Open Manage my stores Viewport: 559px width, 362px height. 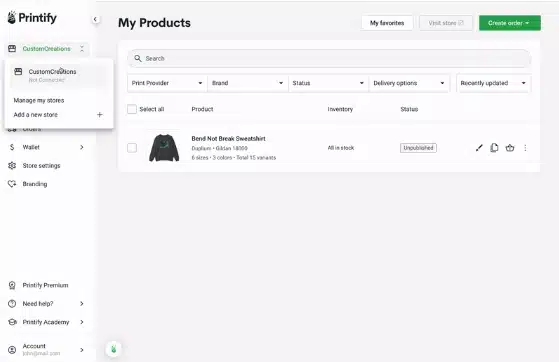click(x=39, y=100)
